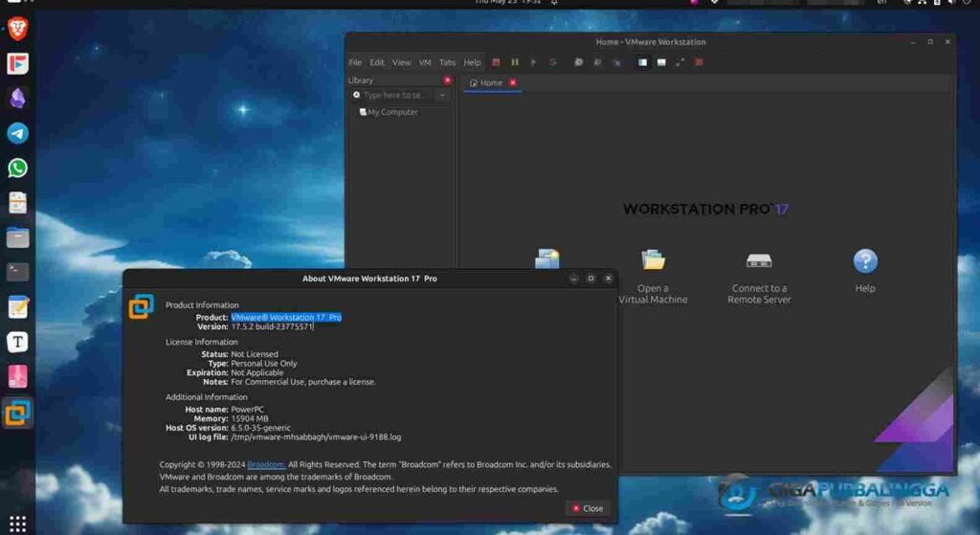Click the Personal Use Only type value

264,363
